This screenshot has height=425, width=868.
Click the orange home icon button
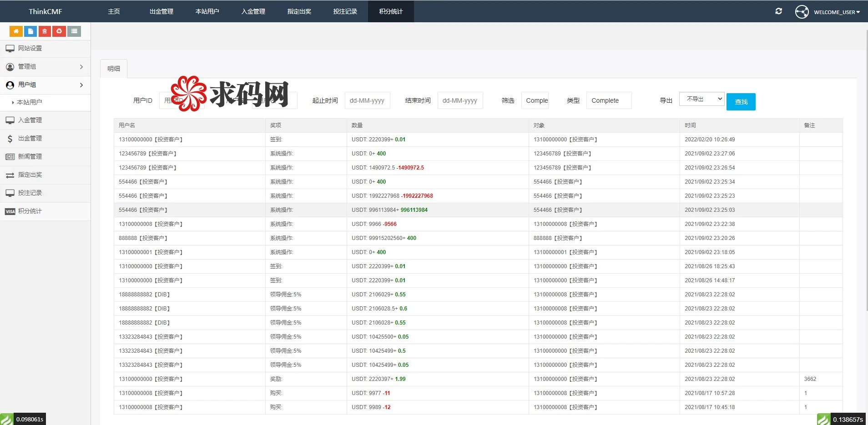coord(16,31)
